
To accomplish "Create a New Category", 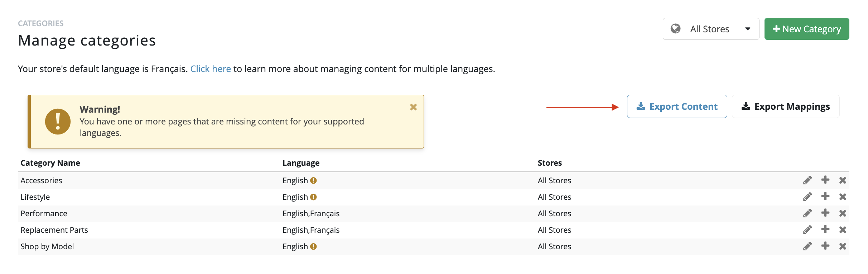I will (x=807, y=29).
